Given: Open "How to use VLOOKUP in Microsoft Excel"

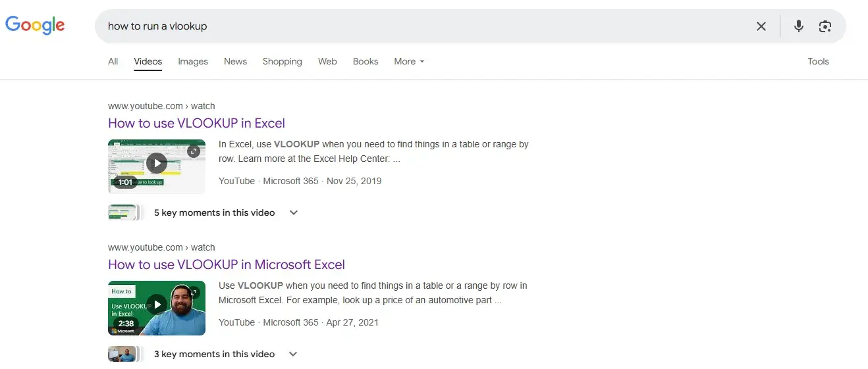Looking at the screenshot, I should click(227, 264).
